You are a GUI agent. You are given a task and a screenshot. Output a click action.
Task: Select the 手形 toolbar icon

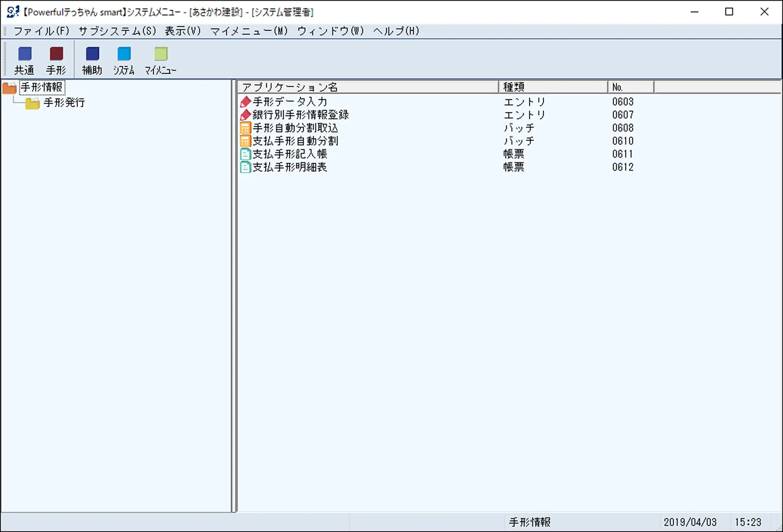click(x=56, y=60)
